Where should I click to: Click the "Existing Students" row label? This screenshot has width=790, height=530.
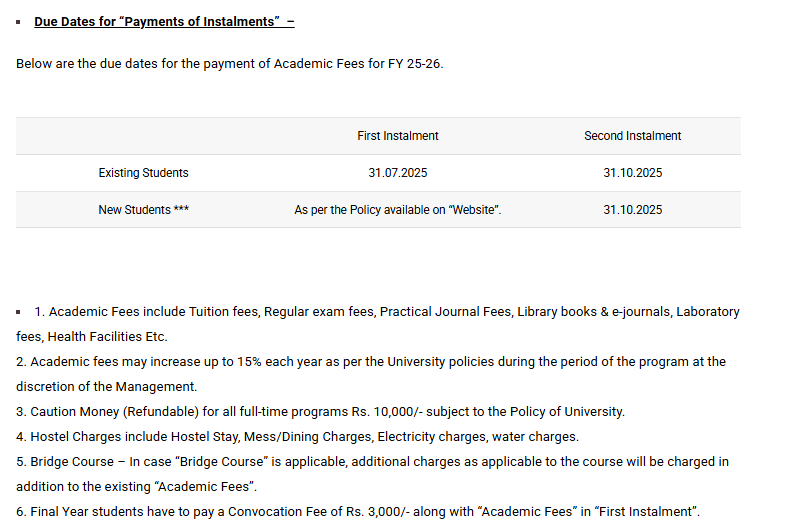[143, 173]
